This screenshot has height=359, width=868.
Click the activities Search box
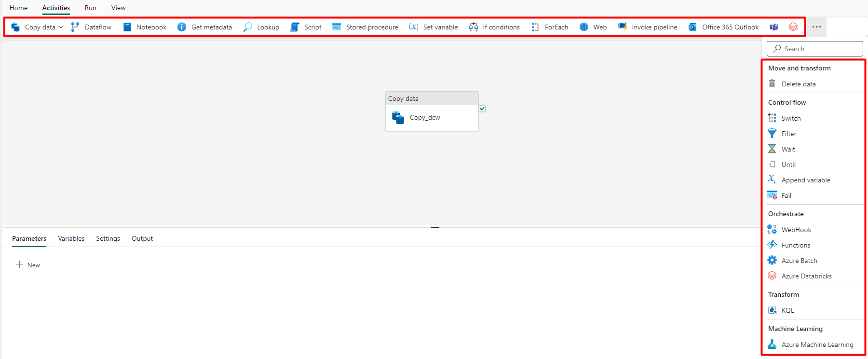(815, 49)
